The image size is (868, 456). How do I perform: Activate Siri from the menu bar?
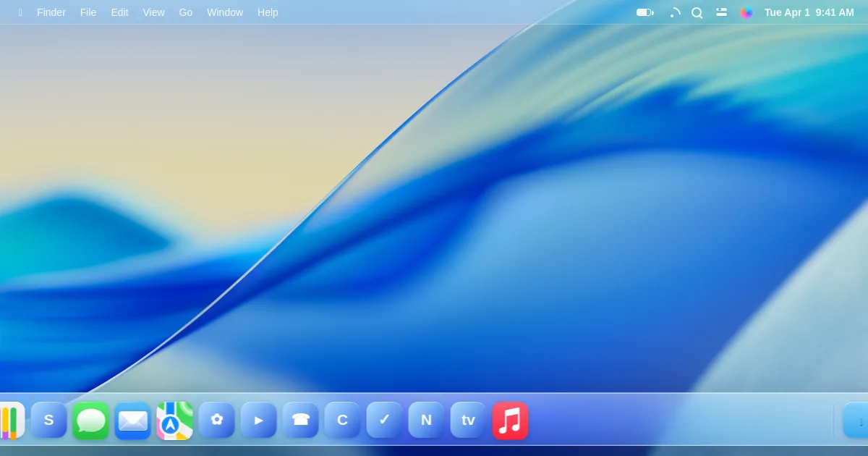[x=746, y=12]
